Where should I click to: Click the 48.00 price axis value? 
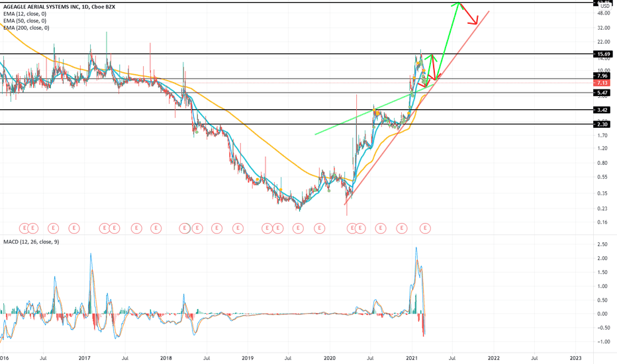tap(604, 13)
